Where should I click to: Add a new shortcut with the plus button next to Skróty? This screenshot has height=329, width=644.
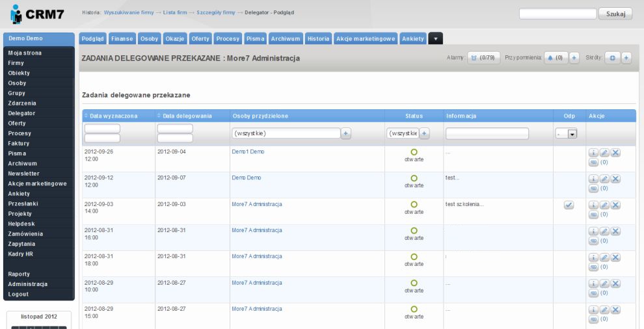point(626,58)
